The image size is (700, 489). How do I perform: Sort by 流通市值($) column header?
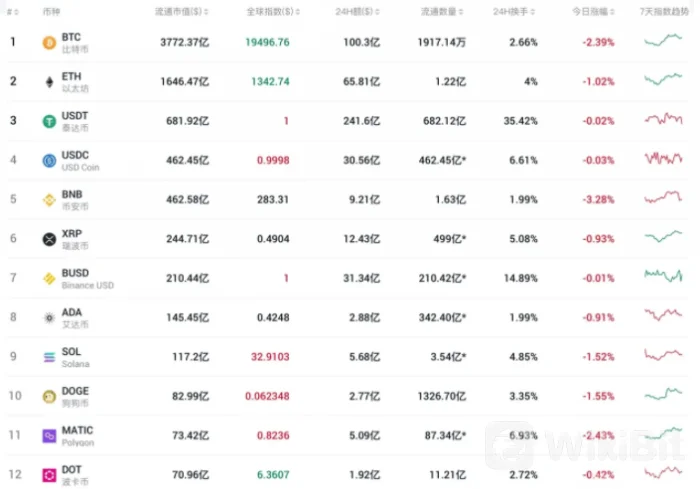coord(180,10)
